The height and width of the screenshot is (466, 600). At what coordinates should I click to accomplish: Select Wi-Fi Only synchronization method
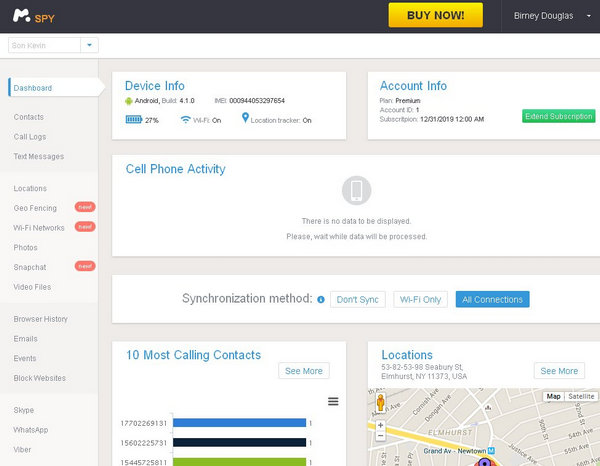[x=421, y=300]
